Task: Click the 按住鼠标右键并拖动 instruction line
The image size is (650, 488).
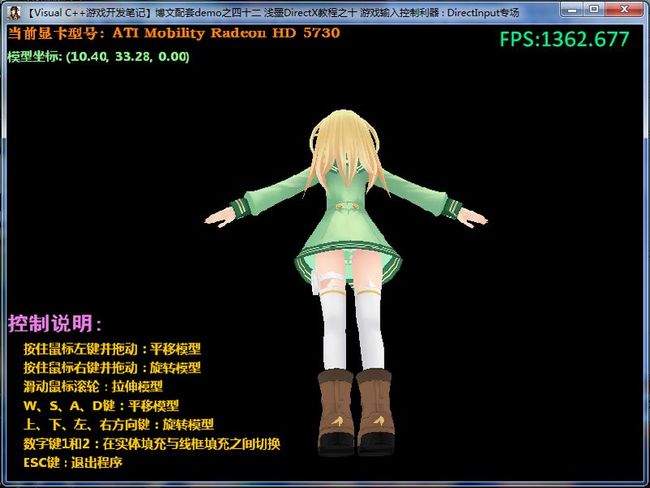Action: tap(112, 367)
